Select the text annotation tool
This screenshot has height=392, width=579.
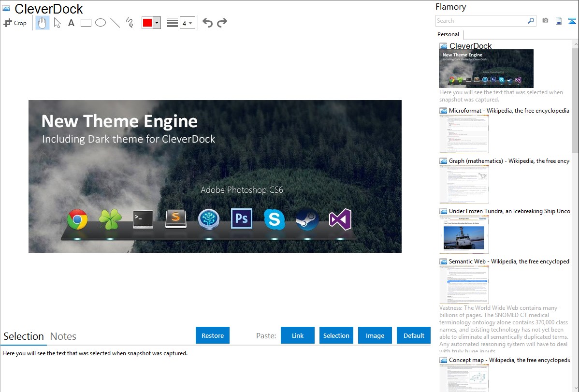71,23
